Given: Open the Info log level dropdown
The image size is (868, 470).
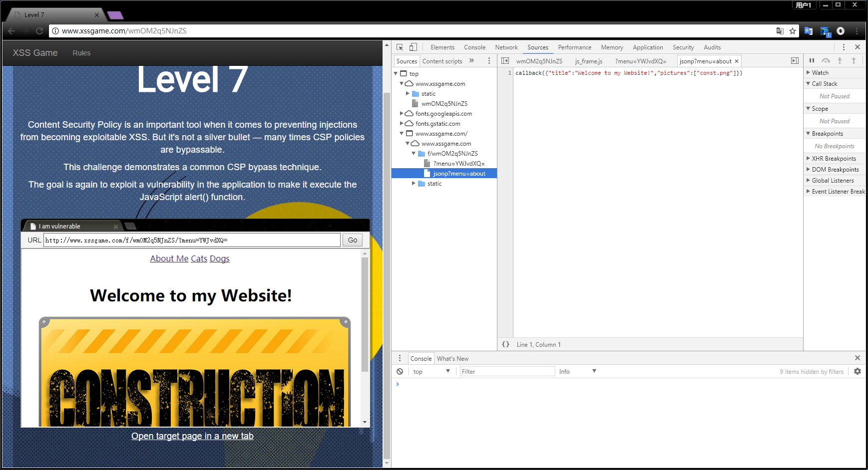Looking at the screenshot, I should coord(577,372).
